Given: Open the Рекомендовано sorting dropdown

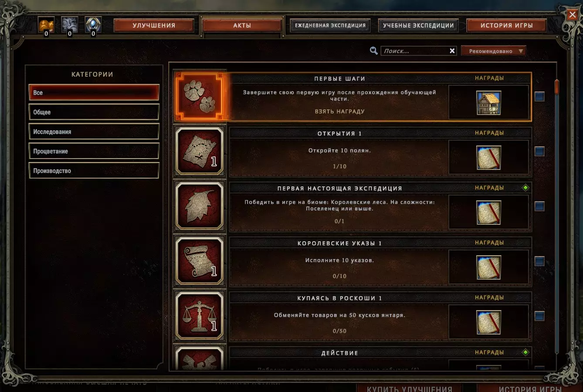Looking at the screenshot, I should [x=494, y=51].
